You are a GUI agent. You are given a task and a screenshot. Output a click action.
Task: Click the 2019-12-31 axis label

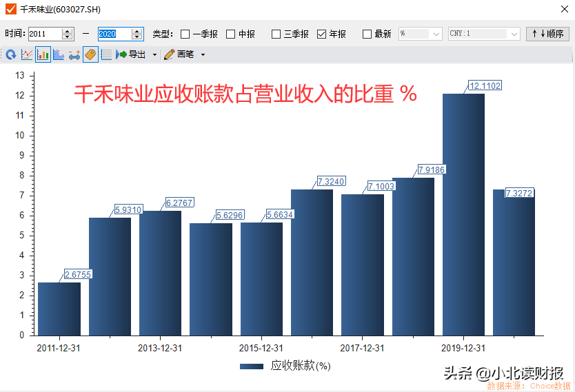click(x=463, y=348)
